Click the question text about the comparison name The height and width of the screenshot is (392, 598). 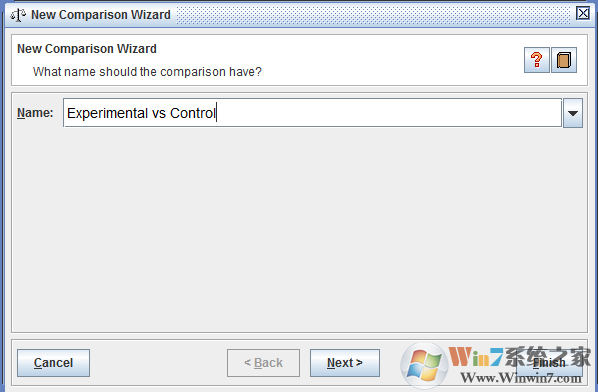click(x=147, y=72)
